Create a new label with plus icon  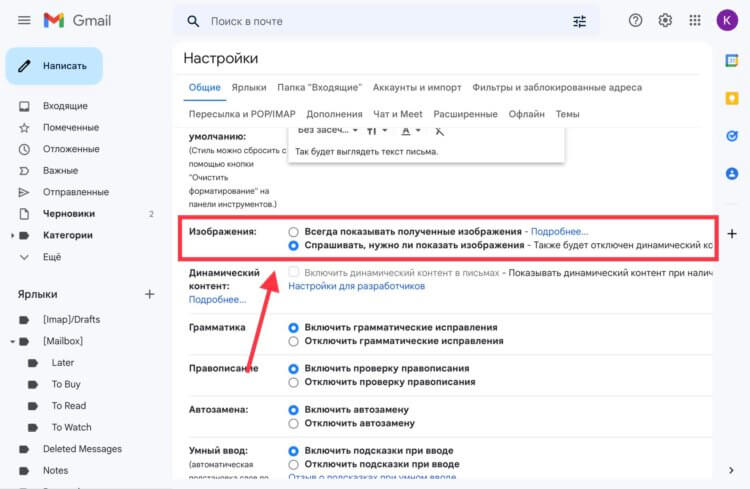click(150, 294)
